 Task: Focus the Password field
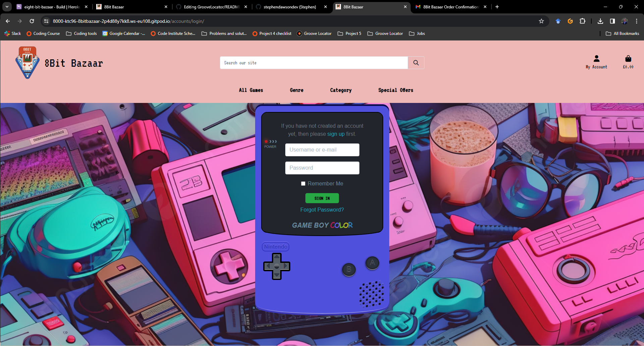[322, 168]
